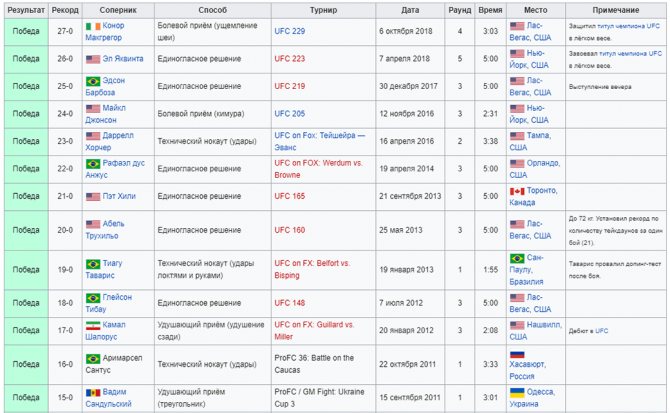Click the Brazil flag beside Сан-Паулу

pos(517,258)
